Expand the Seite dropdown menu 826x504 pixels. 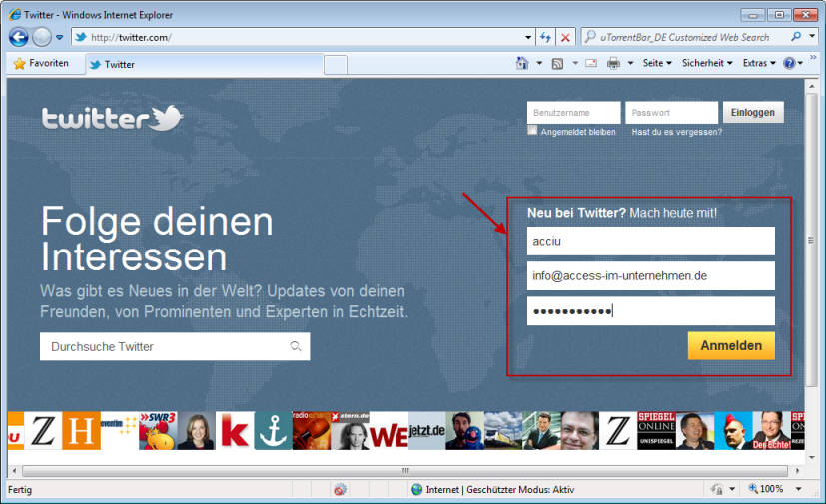click(x=657, y=63)
